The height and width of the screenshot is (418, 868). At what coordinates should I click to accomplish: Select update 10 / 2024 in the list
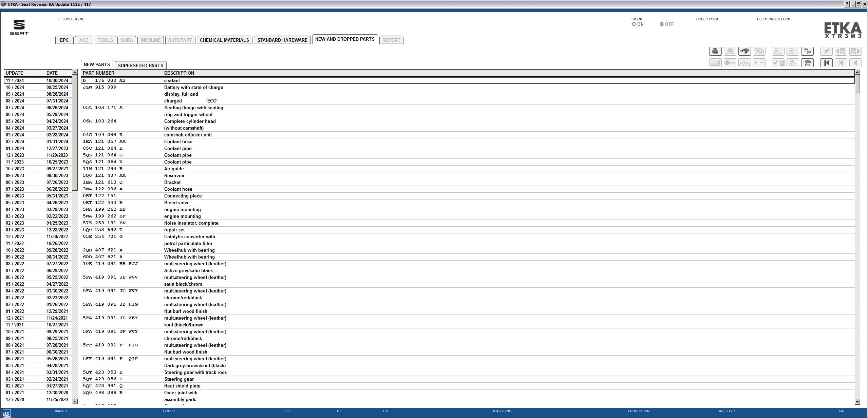[34, 87]
